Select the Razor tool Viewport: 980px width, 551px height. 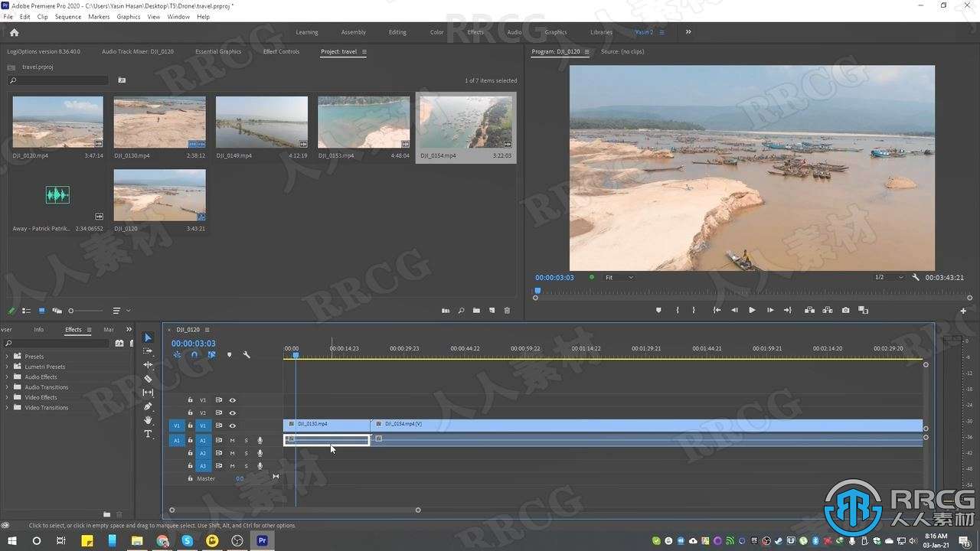(148, 379)
